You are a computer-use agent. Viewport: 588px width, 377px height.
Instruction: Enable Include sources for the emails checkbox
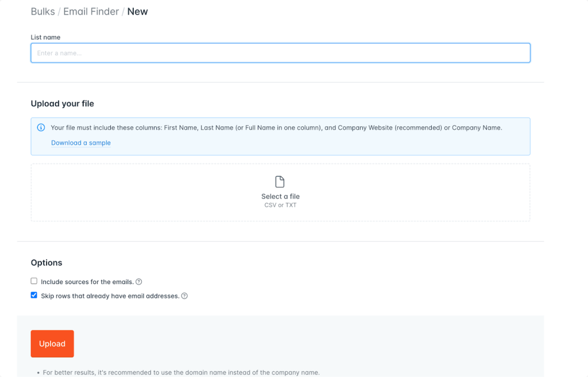[34, 281]
